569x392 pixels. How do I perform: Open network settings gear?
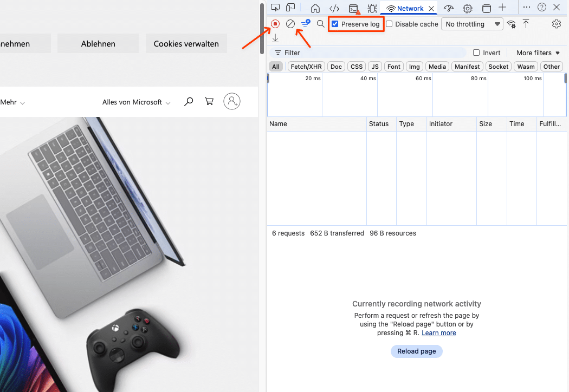pos(556,24)
